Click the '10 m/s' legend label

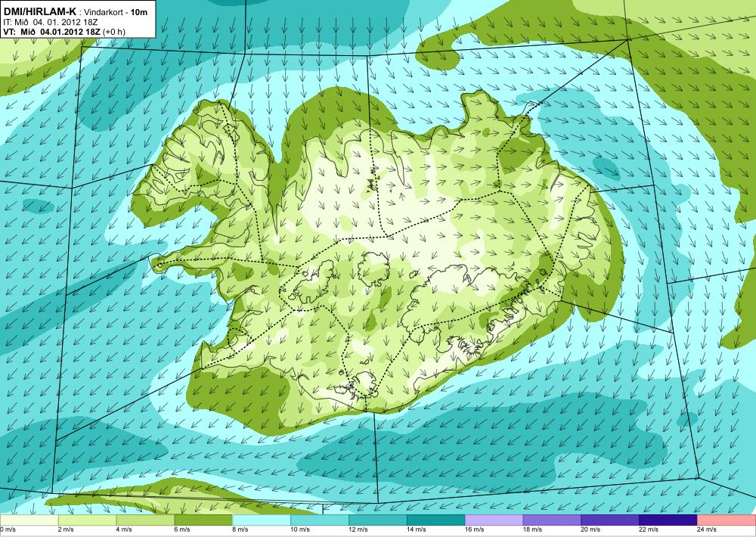300,529
